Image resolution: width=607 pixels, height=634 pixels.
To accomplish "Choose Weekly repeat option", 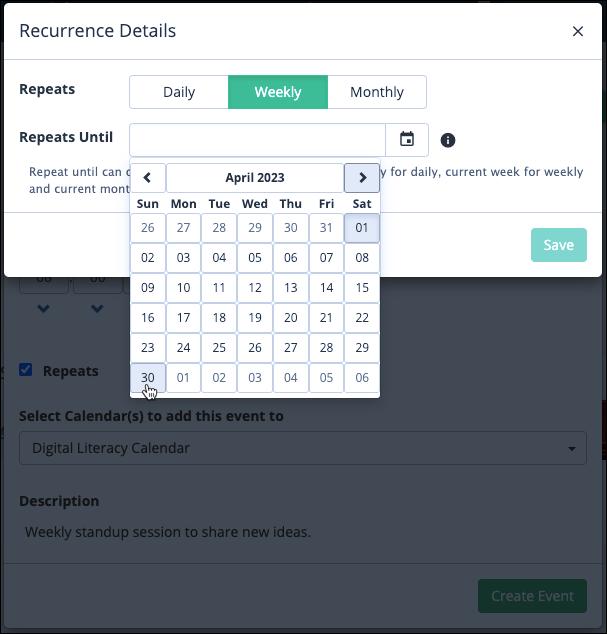I will point(278,92).
